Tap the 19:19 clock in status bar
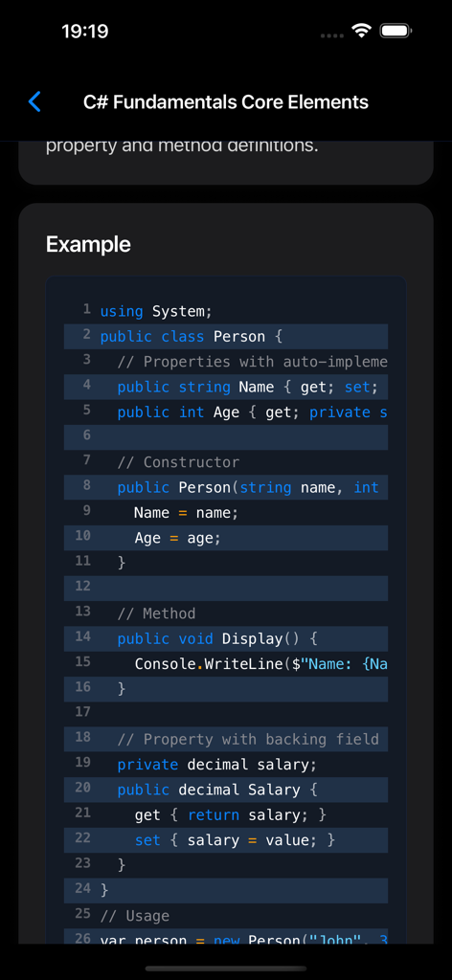This screenshot has height=980, width=452. point(85,32)
